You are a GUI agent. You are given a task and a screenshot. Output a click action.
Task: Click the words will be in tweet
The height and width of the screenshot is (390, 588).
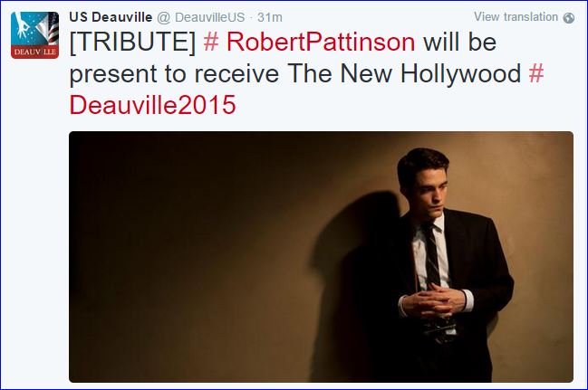(x=460, y=42)
